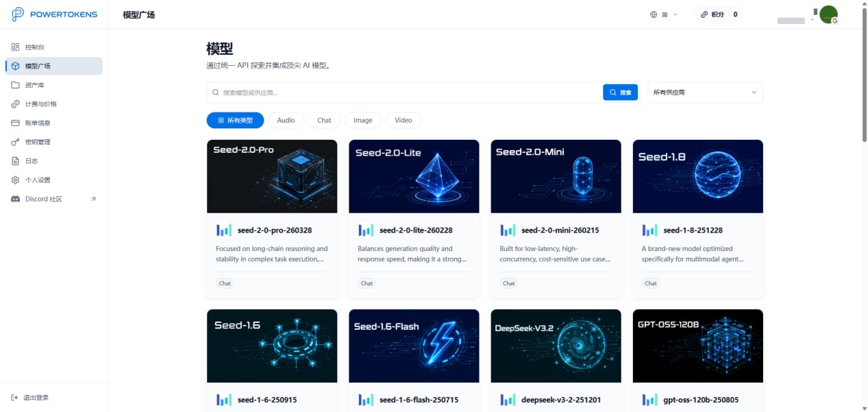The height and width of the screenshot is (412, 868).
Task: Open the 日志 document icon
Action: [15, 161]
